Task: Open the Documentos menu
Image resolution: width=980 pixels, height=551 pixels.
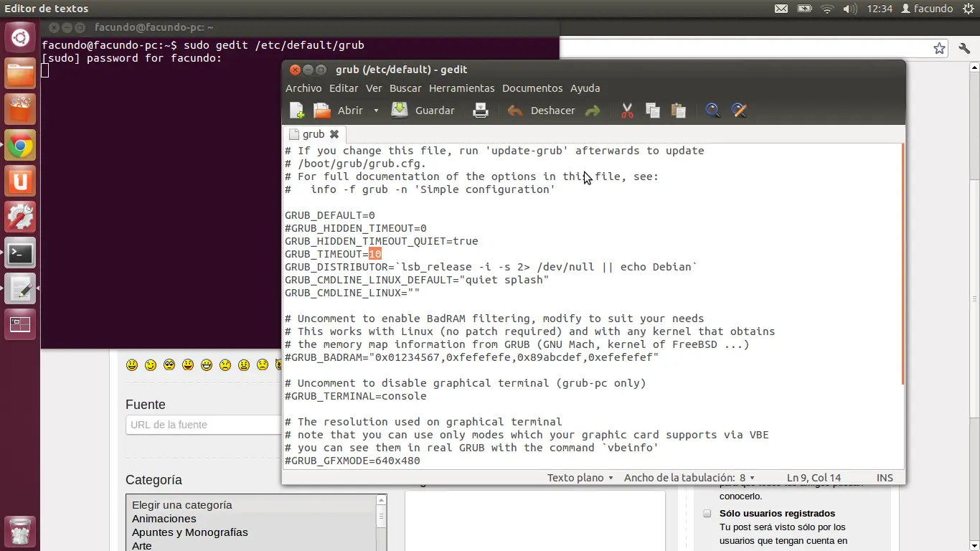Action: (x=532, y=88)
